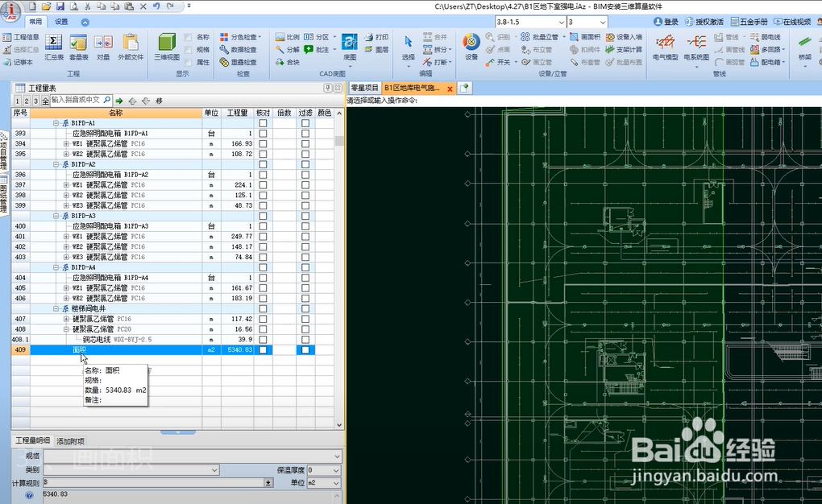
Task: Click the green arrow in 工程量表 toolbar
Action: 119,101
